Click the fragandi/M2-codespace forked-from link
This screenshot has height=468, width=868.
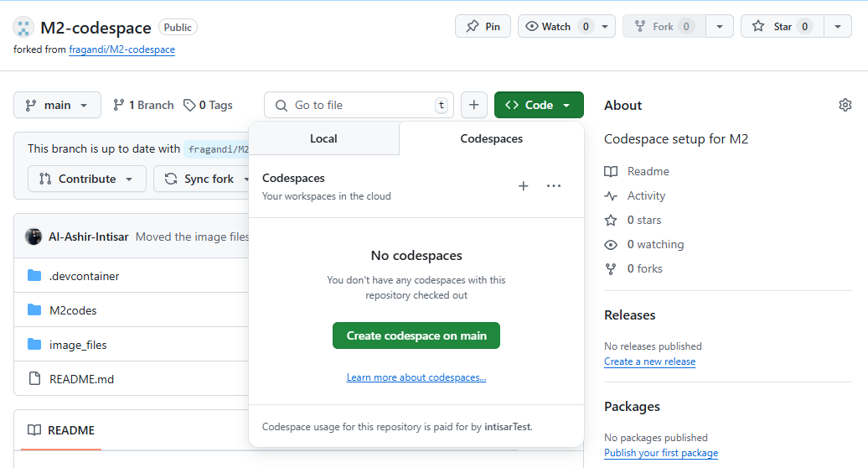(121, 49)
